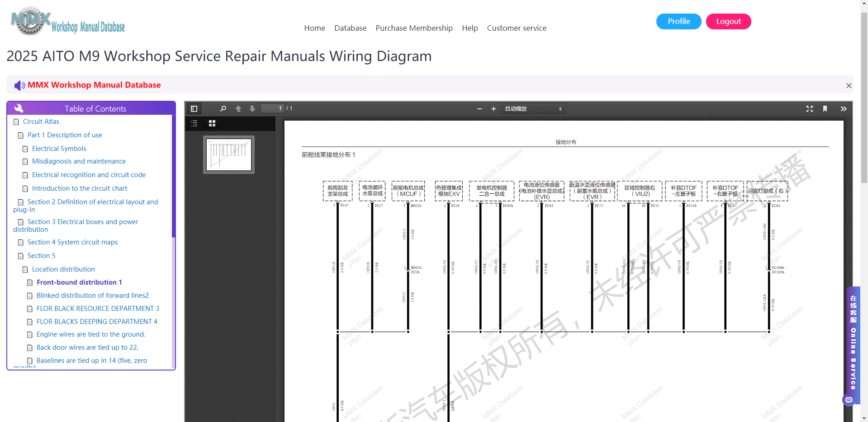
Task: Open the Online service chat widget
Action: [853, 346]
